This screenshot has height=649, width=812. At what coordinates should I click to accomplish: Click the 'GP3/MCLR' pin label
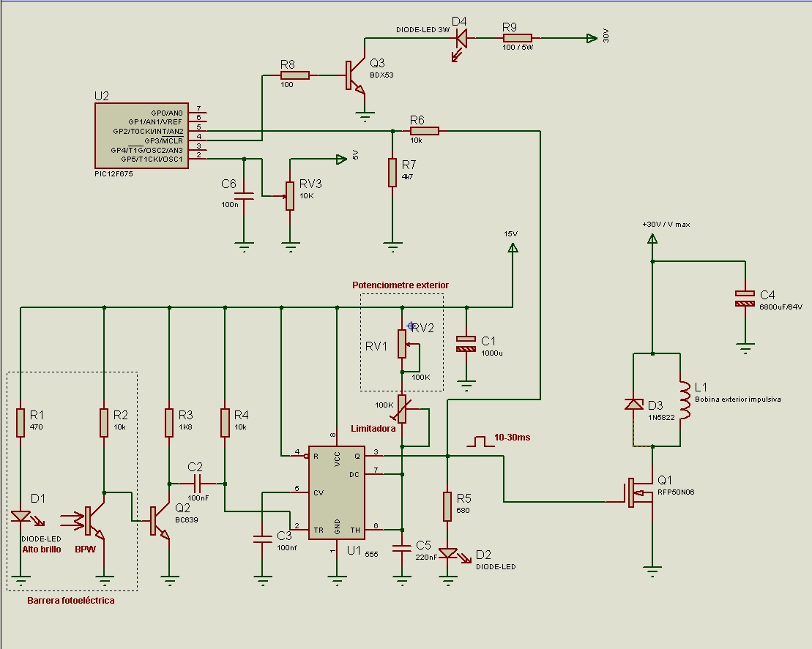(163, 140)
